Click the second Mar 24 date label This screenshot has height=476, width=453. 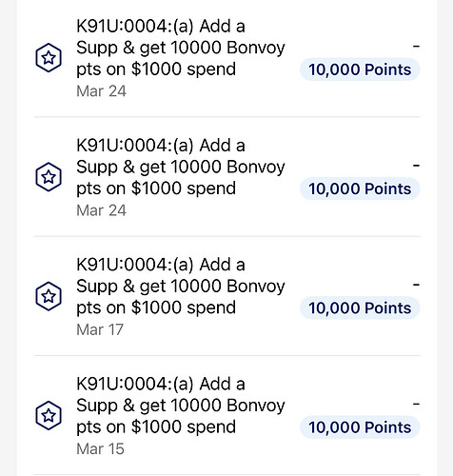[x=101, y=210]
